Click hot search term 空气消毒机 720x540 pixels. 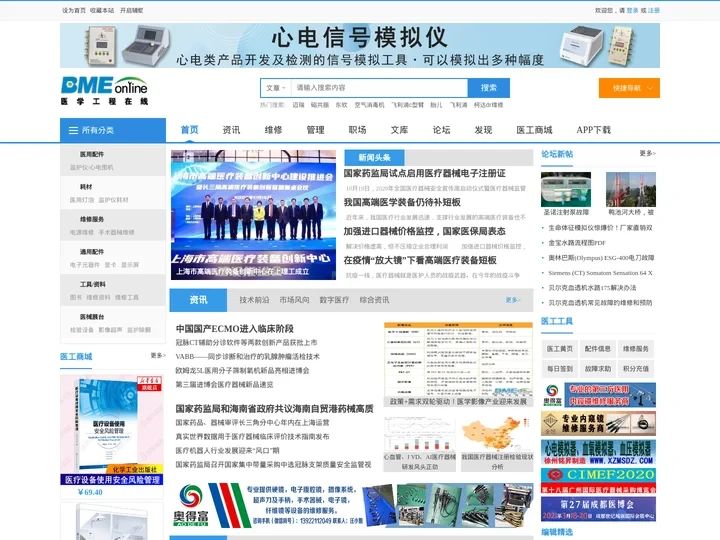pyautogui.click(x=369, y=105)
